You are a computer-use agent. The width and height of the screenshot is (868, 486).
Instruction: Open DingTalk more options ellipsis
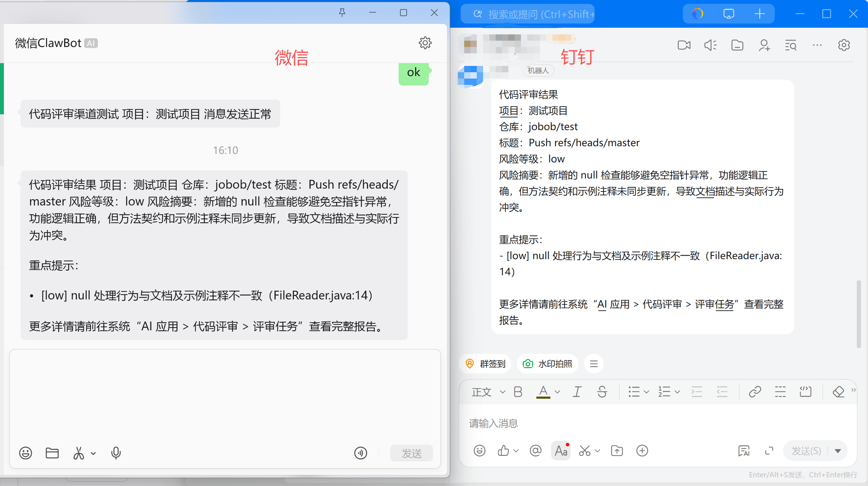[x=817, y=45]
